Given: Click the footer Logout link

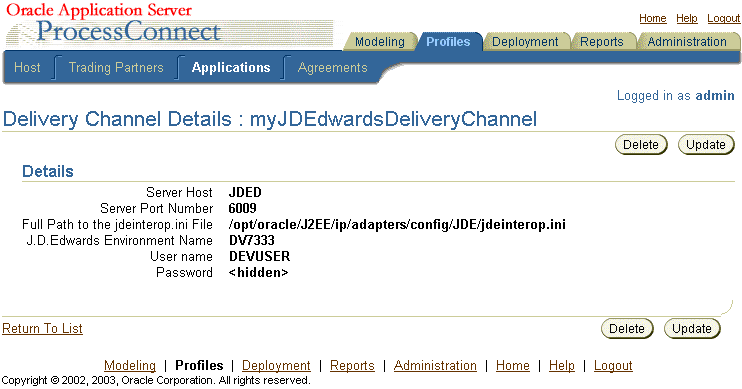Looking at the screenshot, I should [x=613, y=366].
